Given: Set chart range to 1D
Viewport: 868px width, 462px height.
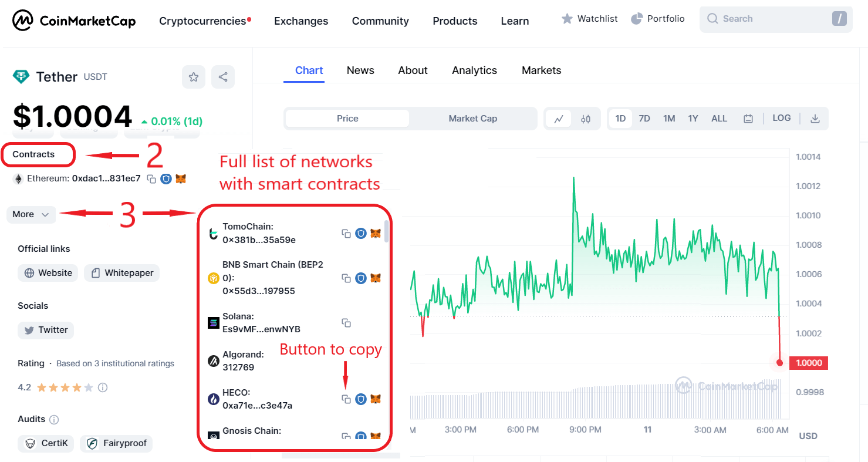Looking at the screenshot, I should [x=620, y=119].
